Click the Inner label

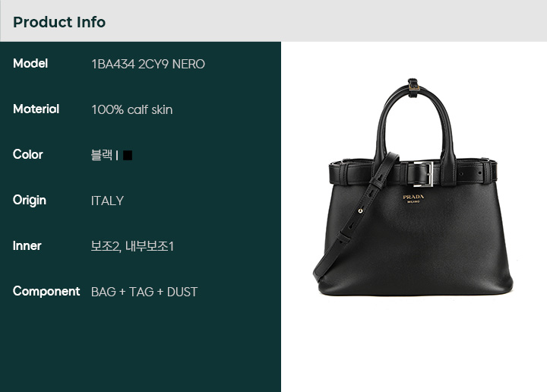27,246
